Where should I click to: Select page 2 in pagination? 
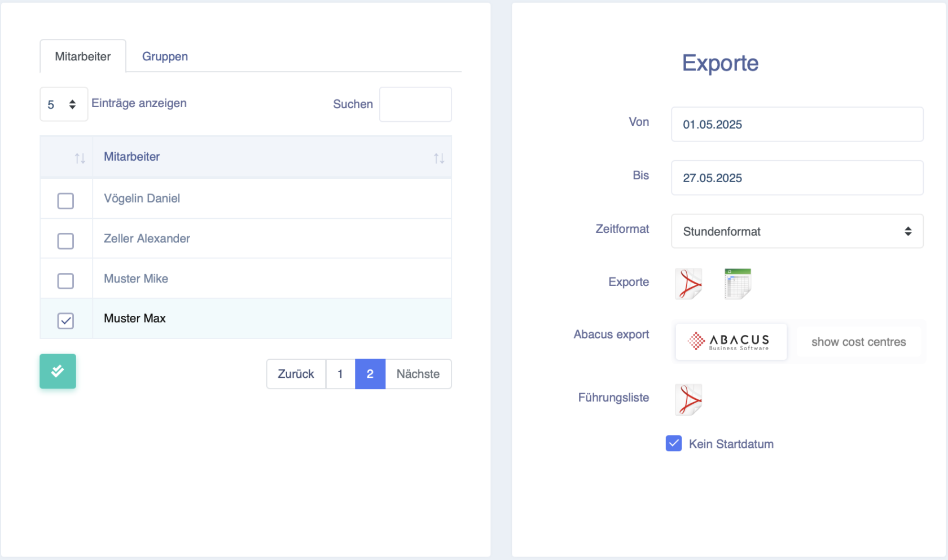tap(370, 374)
